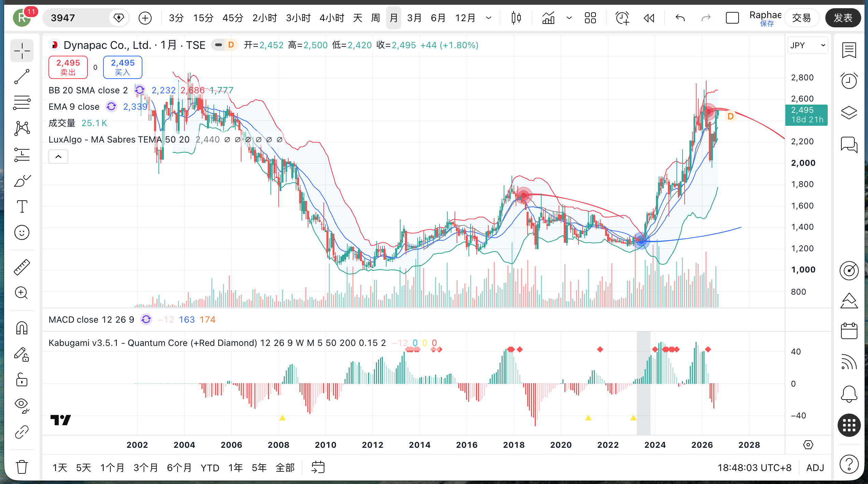
Task: Open the help center question mark
Action: [x=849, y=464]
